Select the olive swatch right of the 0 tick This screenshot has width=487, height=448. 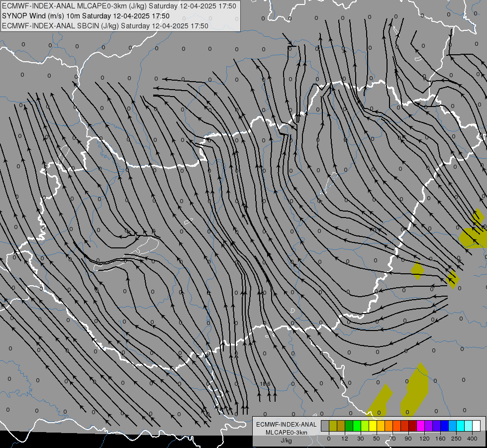click(x=333, y=426)
